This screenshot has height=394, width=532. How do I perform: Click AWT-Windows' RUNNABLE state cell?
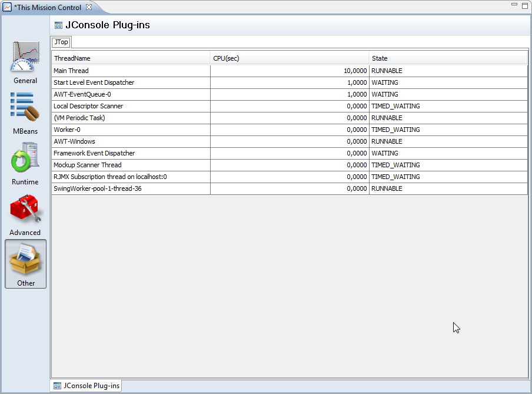pyautogui.click(x=448, y=141)
